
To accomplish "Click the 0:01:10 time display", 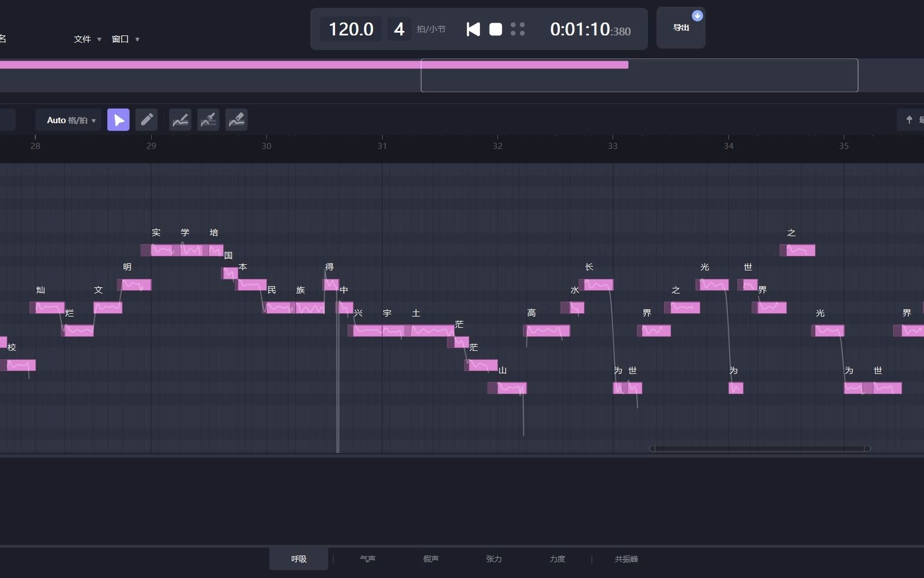I will (x=590, y=29).
